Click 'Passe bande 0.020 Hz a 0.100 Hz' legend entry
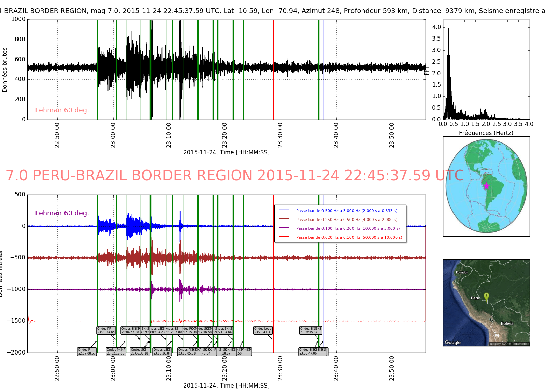The height and width of the screenshot is (392, 546). tap(349, 237)
